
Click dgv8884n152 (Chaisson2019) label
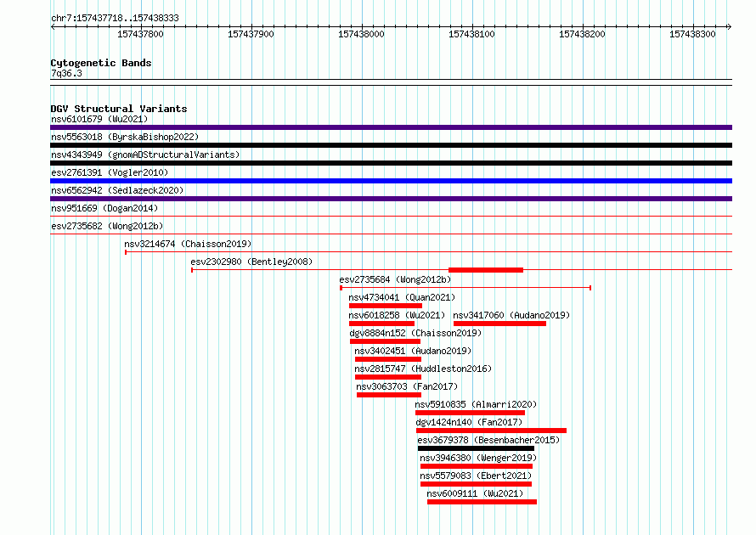click(415, 333)
